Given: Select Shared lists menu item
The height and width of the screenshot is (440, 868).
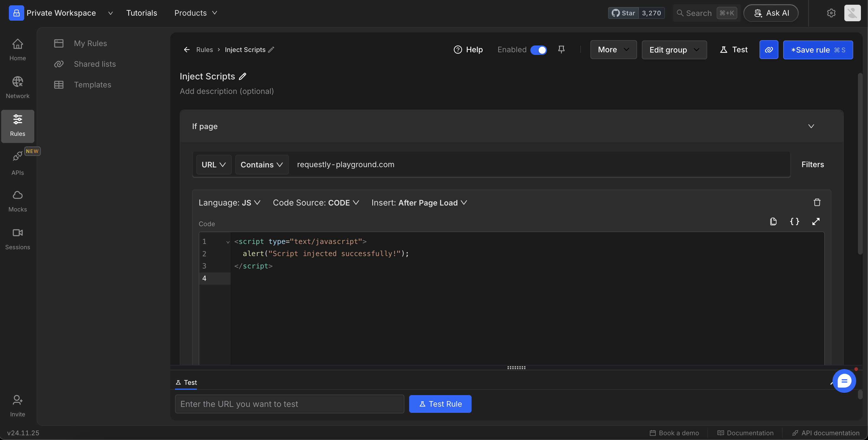Looking at the screenshot, I should [x=95, y=64].
